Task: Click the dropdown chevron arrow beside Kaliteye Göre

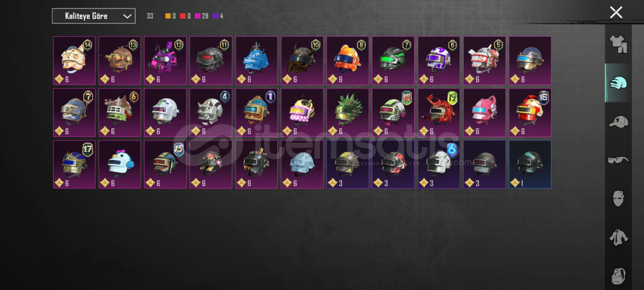Action: coord(127,16)
